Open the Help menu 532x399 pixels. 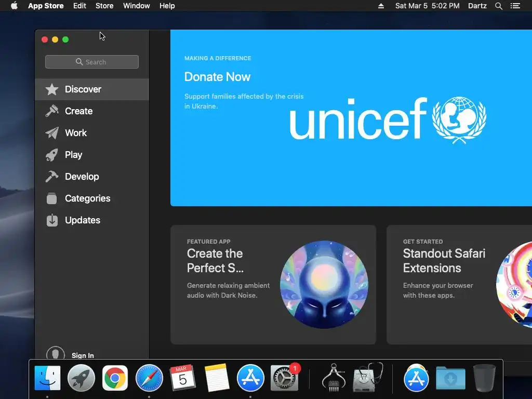click(167, 6)
